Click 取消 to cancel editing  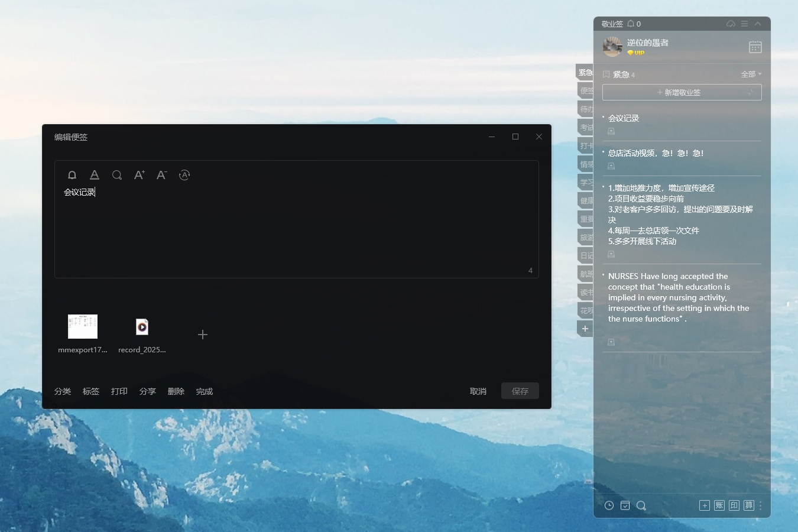tap(478, 391)
